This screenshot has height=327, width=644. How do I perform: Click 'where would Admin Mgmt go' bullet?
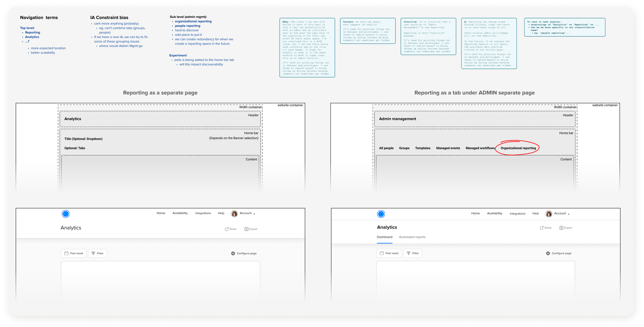[121, 46]
